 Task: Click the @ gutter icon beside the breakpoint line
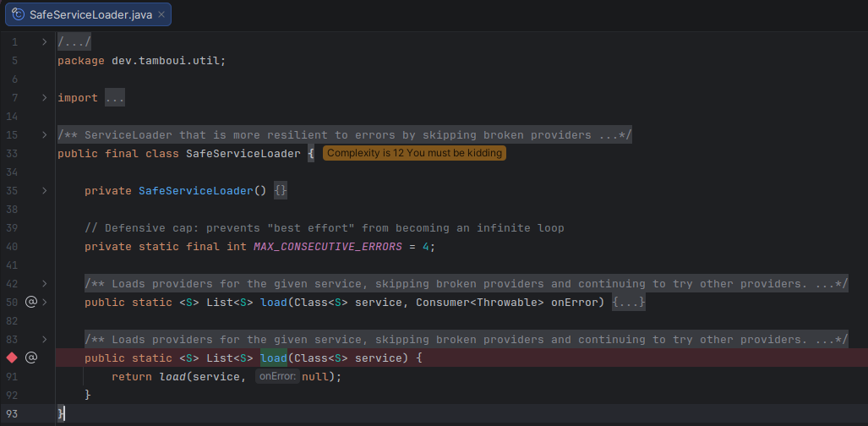point(31,358)
